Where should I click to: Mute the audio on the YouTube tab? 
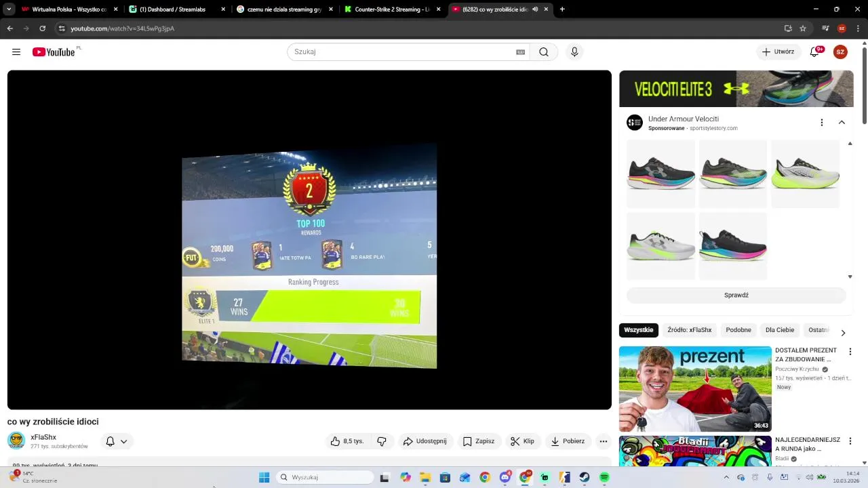536,9
